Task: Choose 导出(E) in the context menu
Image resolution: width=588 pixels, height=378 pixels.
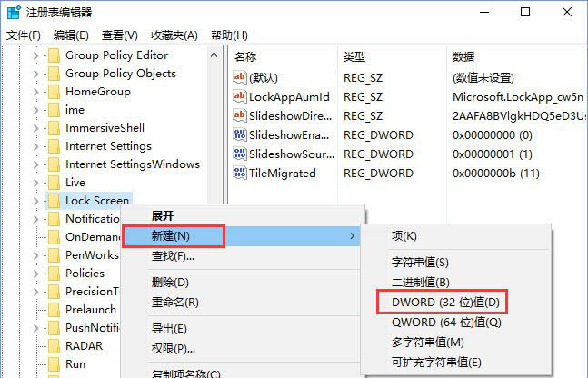Action: [241, 329]
